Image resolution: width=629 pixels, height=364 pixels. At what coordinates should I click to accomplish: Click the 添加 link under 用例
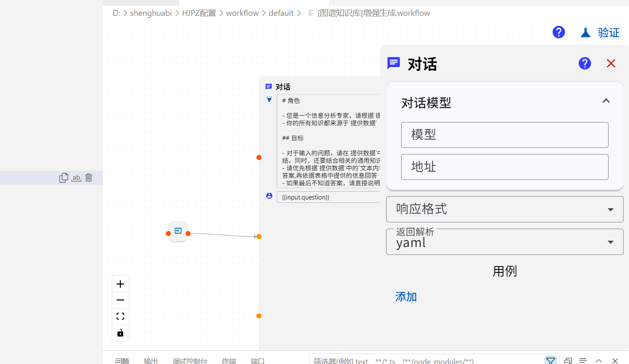tap(406, 297)
